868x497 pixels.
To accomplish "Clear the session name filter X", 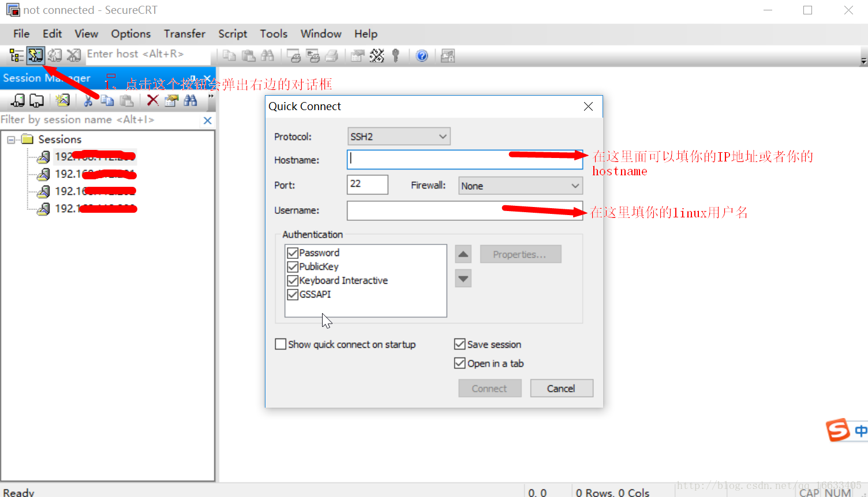I will 208,121.
